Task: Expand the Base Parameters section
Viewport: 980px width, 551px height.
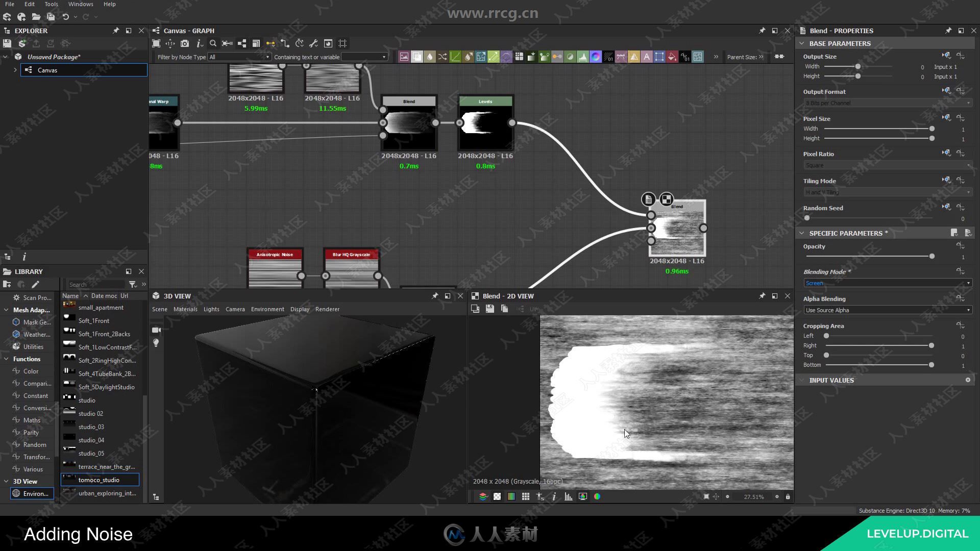Action: click(x=804, y=42)
